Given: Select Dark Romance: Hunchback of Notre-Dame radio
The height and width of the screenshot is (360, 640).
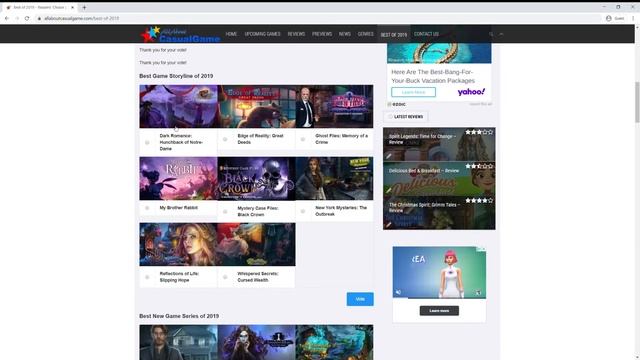Looking at the screenshot, I should (147, 142).
